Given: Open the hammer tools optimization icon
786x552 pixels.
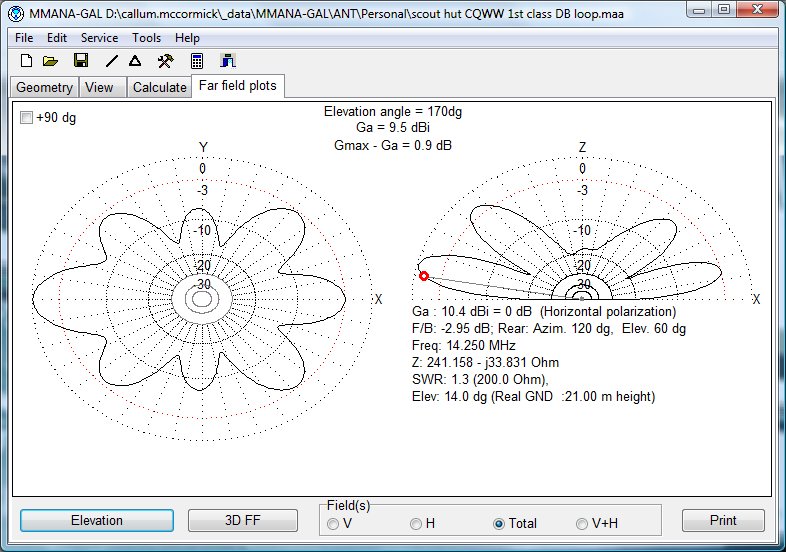Looking at the screenshot, I should 166,61.
